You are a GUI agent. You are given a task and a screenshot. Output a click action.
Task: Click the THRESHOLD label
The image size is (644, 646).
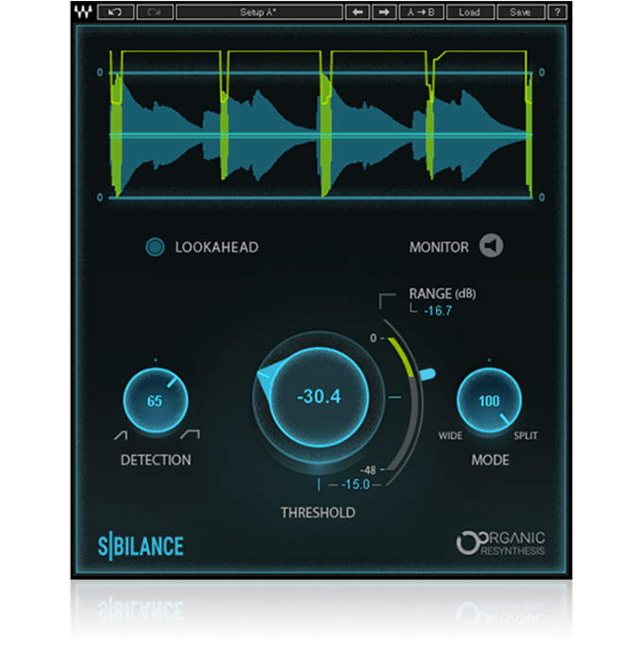318,513
